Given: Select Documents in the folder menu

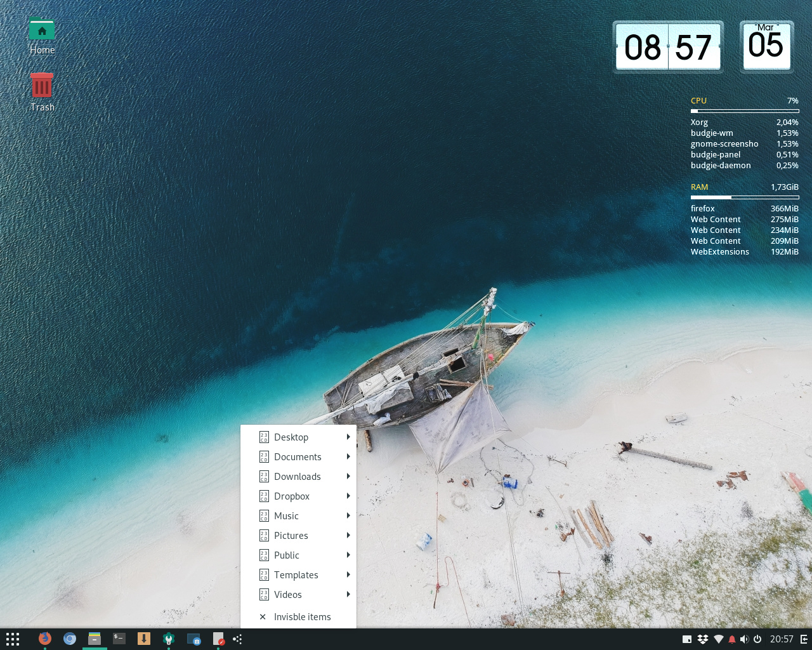Looking at the screenshot, I should coord(298,457).
